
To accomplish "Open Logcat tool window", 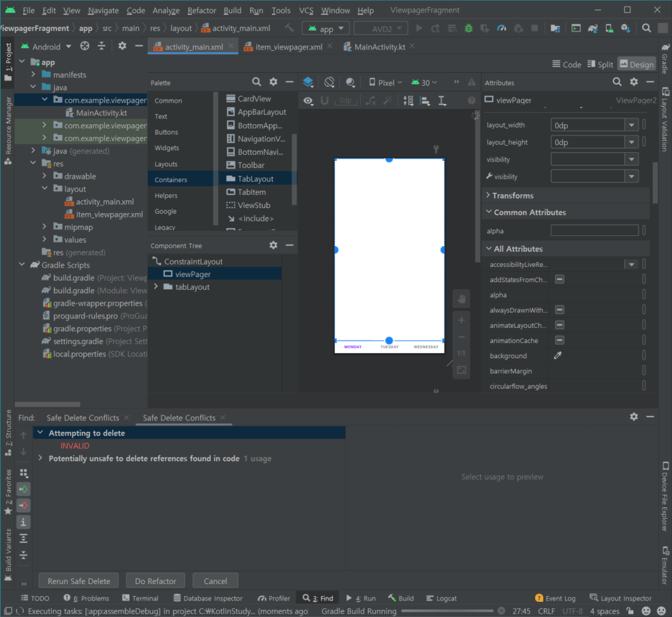I will [x=441, y=598].
